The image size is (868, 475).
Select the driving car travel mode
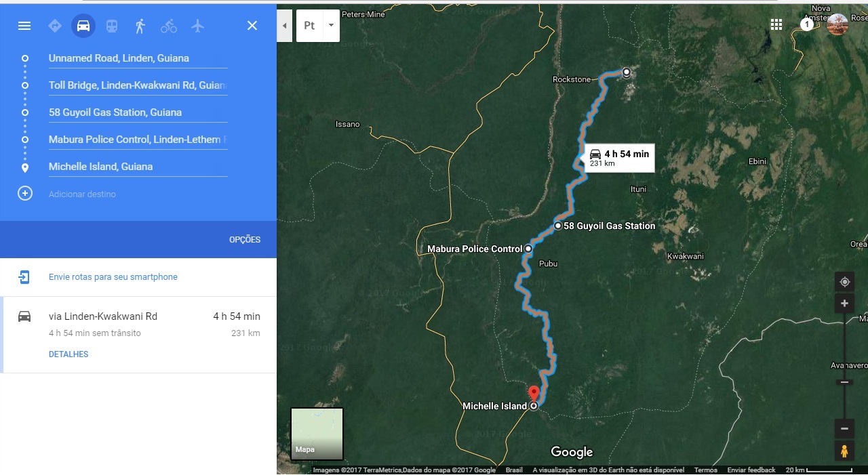coord(83,26)
